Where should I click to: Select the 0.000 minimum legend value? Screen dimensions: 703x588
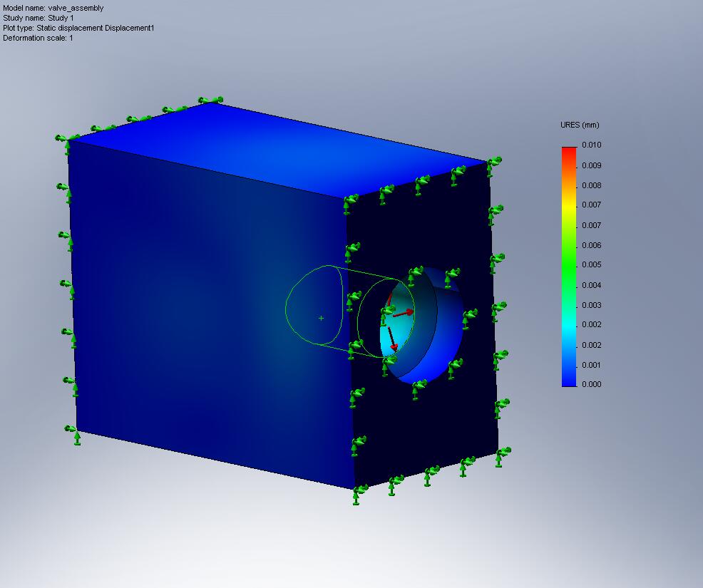pos(592,384)
